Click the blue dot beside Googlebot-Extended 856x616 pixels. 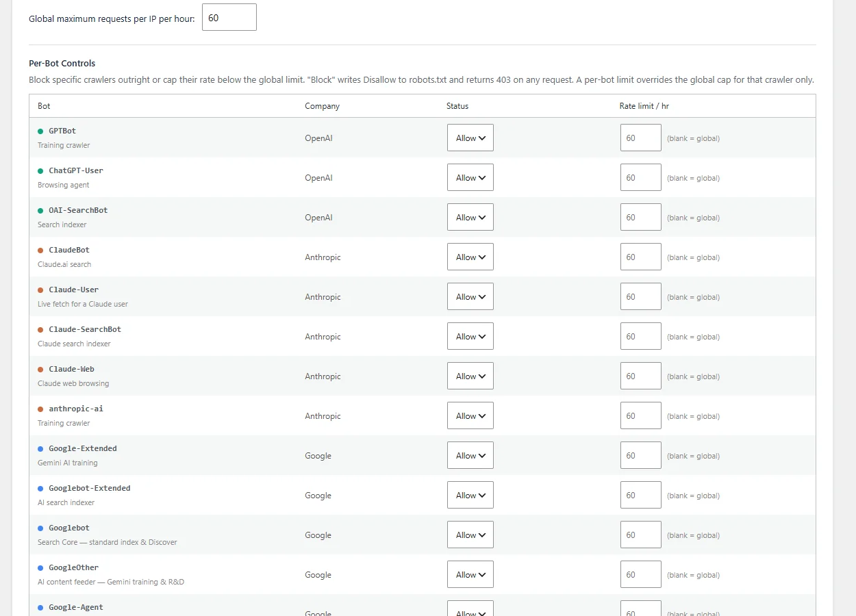coord(40,489)
